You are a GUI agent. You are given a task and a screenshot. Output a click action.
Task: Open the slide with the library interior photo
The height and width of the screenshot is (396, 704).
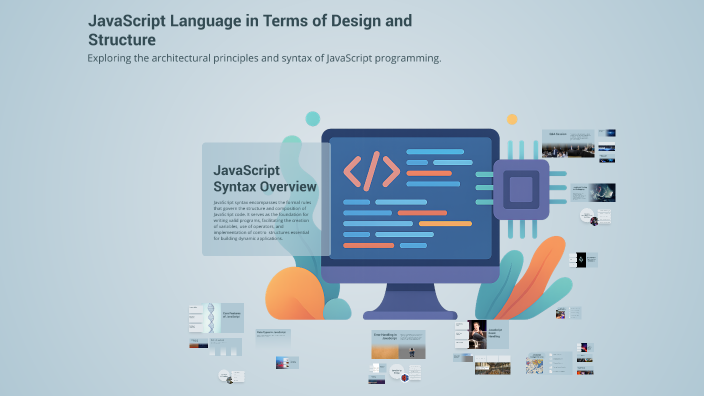[493, 365]
